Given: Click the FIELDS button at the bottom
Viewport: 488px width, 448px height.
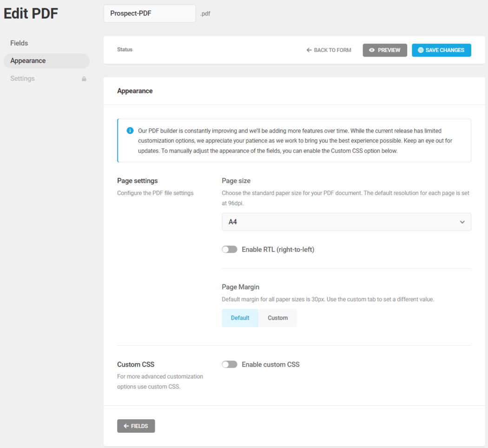Looking at the screenshot, I should point(136,426).
